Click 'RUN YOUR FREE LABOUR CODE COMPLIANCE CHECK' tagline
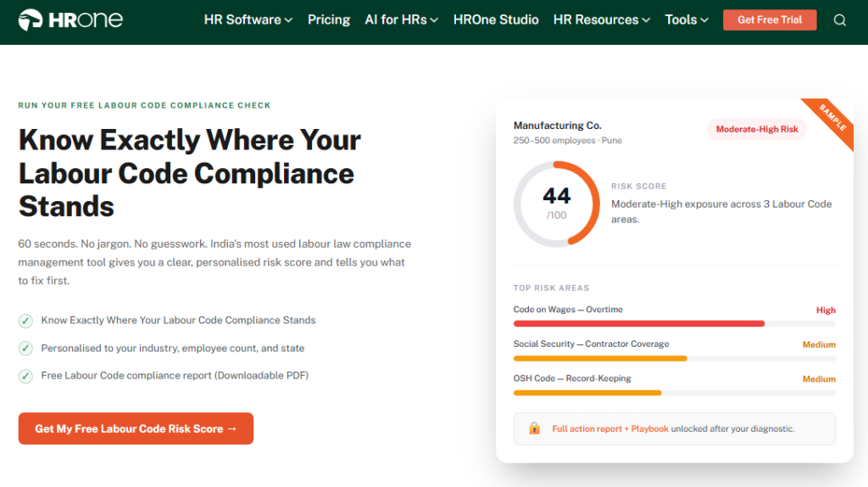 pos(144,105)
